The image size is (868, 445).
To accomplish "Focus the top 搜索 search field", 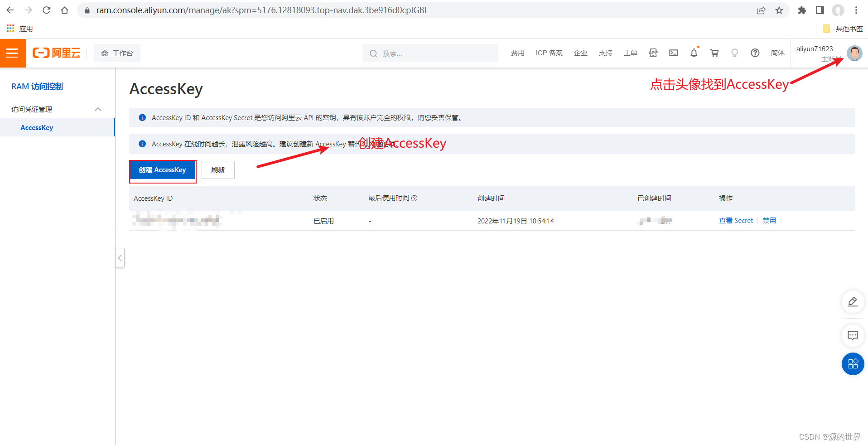I will (430, 53).
